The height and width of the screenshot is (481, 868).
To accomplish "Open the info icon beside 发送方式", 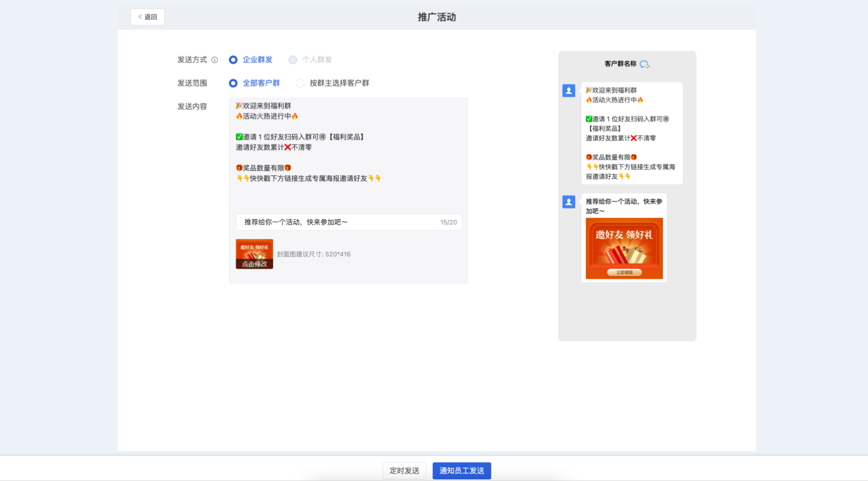I will [214, 60].
